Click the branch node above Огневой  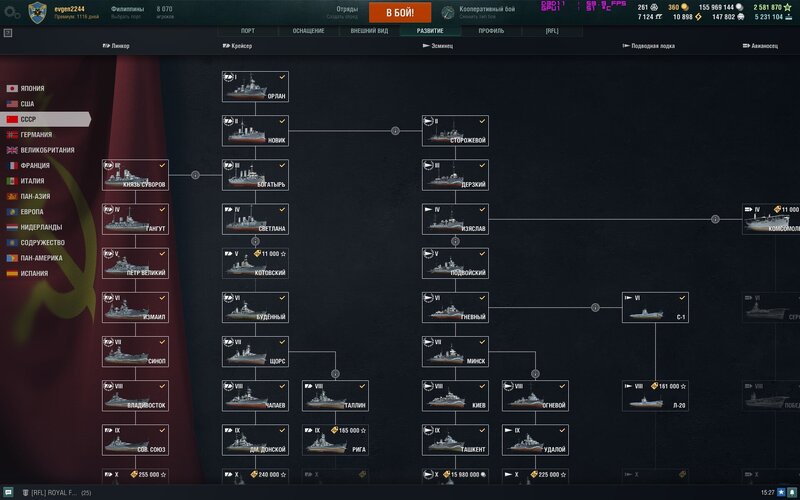pyautogui.click(x=535, y=374)
